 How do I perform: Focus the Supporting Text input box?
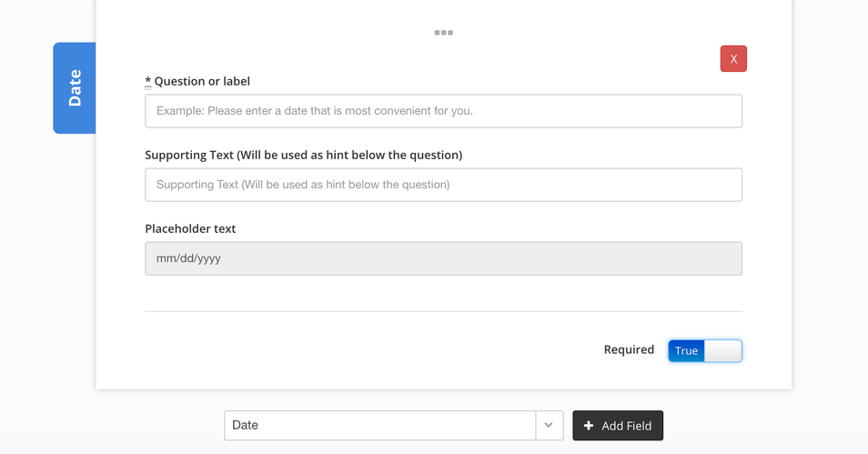443,185
